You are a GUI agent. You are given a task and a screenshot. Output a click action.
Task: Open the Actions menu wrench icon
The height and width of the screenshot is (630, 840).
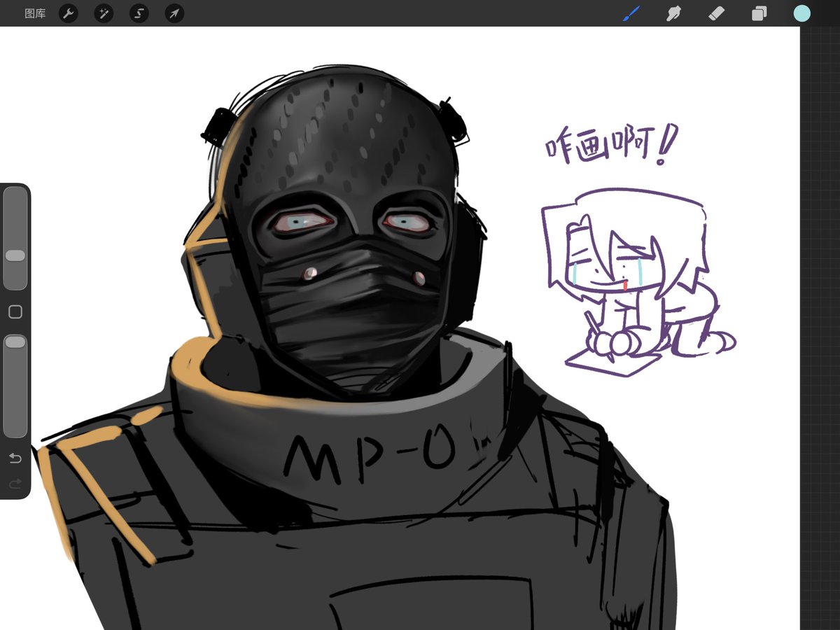[68, 13]
